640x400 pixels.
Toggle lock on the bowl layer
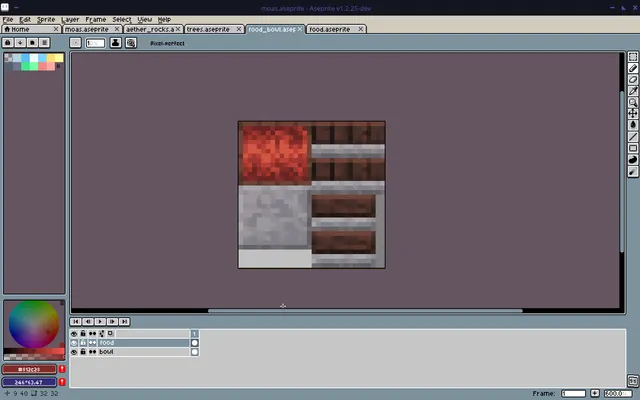[x=83, y=351]
